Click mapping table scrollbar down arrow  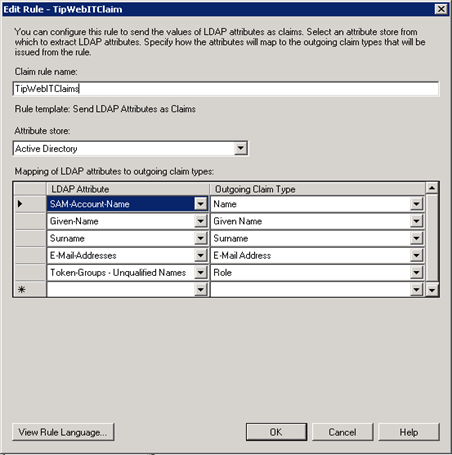[432, 290]
